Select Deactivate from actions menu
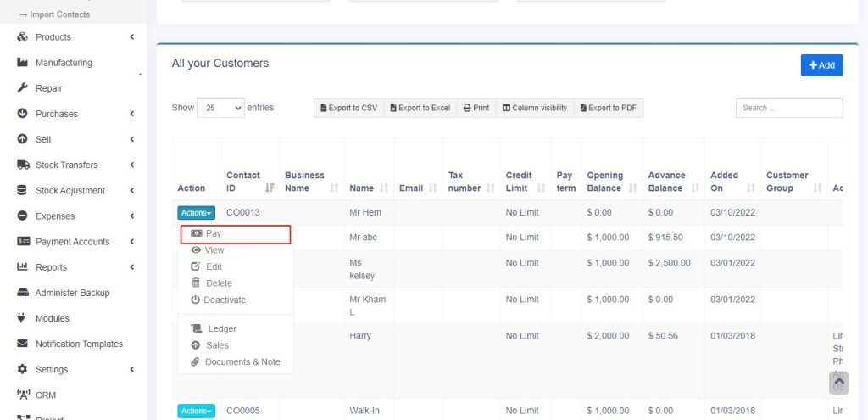868x420 pixels. pyautogui.click(x=225, y=300)
